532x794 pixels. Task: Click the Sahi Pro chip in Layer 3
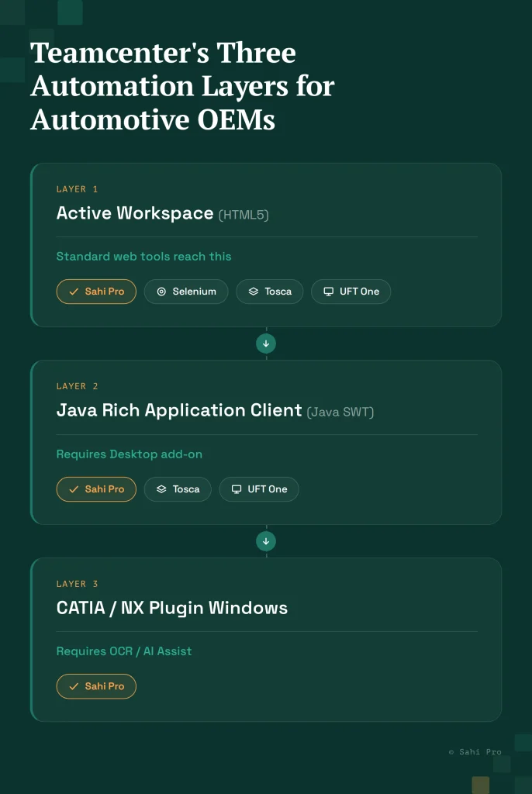pos(96,686)
